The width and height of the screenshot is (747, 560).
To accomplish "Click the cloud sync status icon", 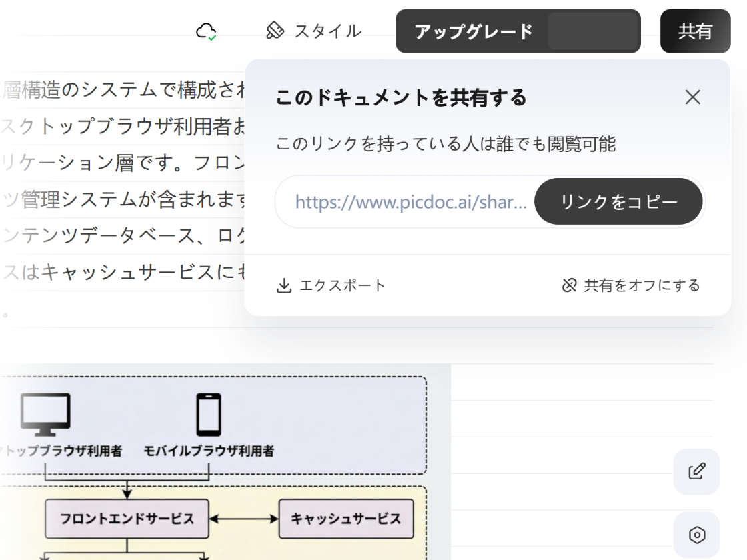I will [x=206, y=30].
